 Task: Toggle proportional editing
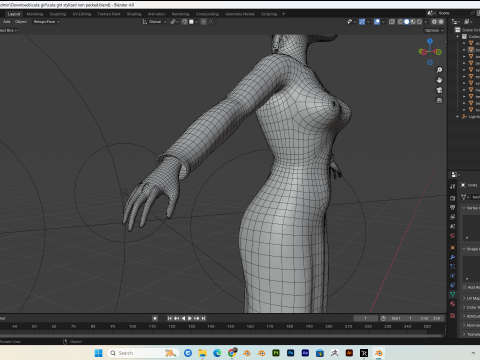(204, 22)
